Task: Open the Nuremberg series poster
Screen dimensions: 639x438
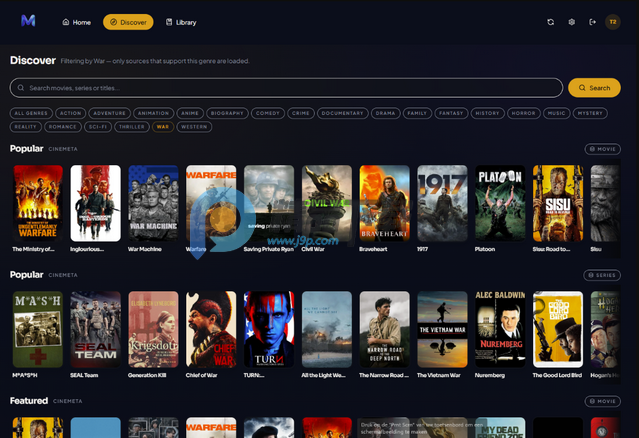Action: tap(500, 329)
